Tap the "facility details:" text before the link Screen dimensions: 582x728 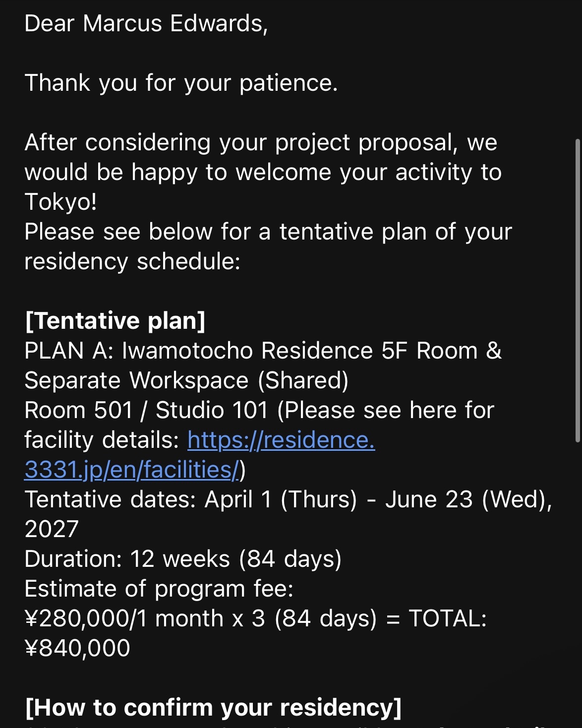pos(102,440)
